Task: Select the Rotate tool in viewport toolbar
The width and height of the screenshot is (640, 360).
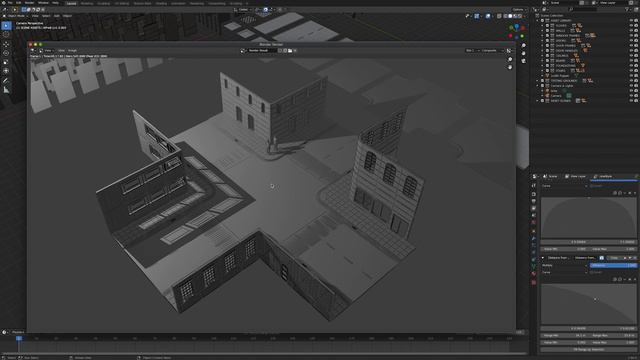Action: point(6,53)
